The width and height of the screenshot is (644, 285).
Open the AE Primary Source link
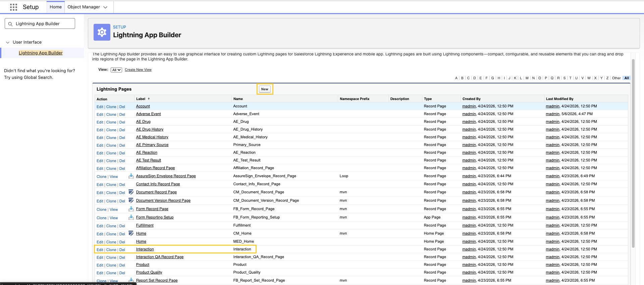[x=152, y=145]
